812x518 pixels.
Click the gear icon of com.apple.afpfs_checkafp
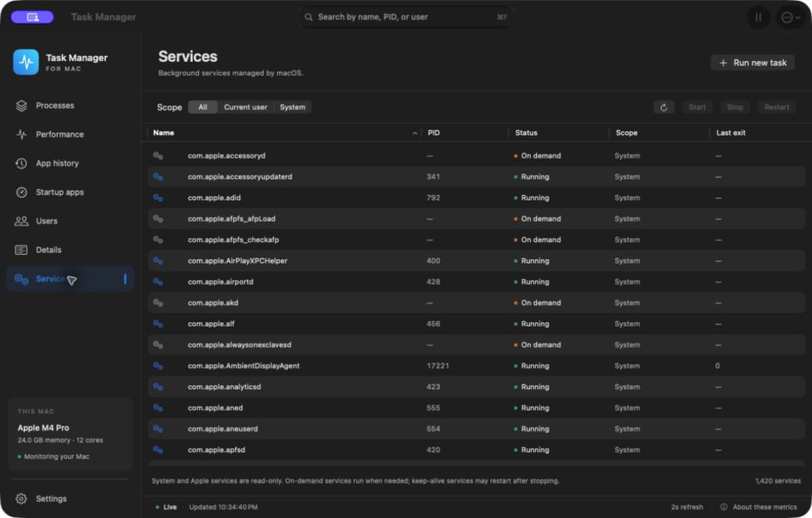click(158, 239)
